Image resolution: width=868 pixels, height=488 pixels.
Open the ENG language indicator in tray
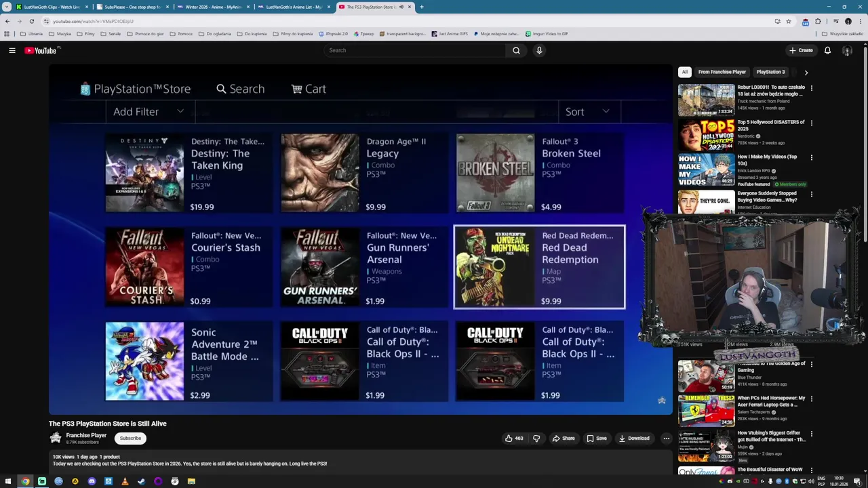(x=821, y=481)
